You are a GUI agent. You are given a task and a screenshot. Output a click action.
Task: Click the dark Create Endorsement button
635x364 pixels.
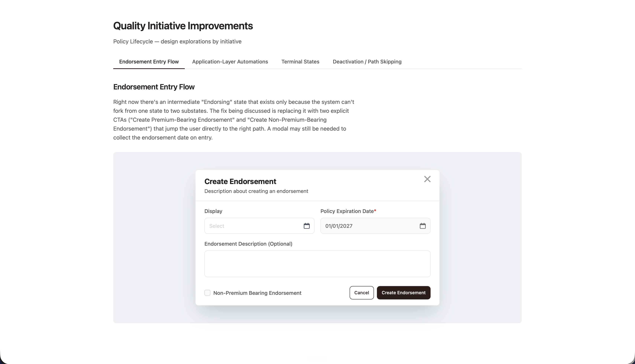click(x=404, y=293)
